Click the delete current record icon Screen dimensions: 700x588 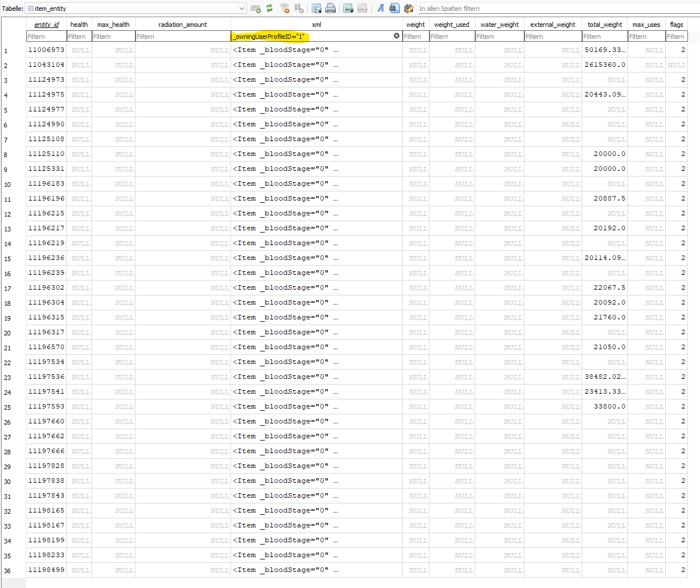[x=362, y=9]
